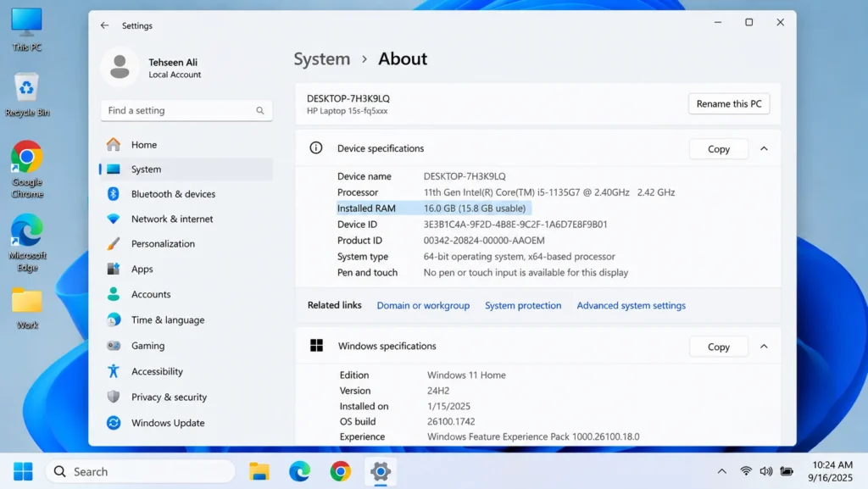Go to Gaming settings page

[x=186, y=346]
